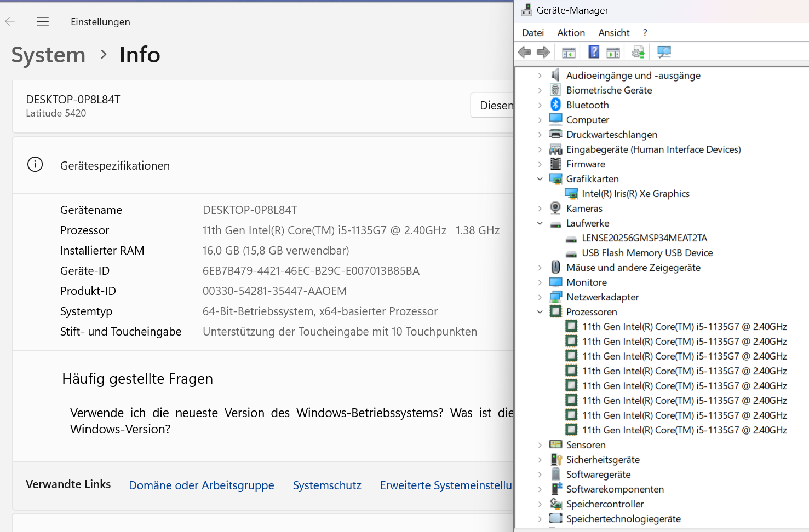Select the USB Flash Memory USB Device entry
The width and height of the screenshot is (809, 532).
647,253
